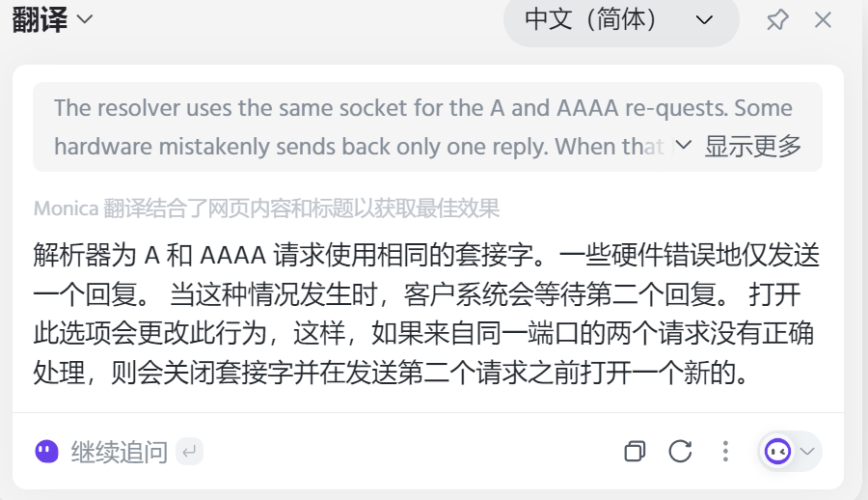Click the chevron before 显示更多
868x500 pixels.
(684, 145)
